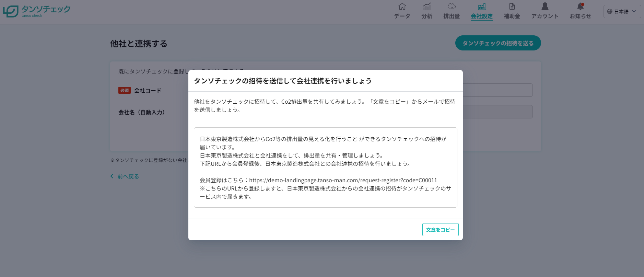Click the タンソチェックの招待を送る button
This screenshot has width=644, height=277.
pos(498,43)
